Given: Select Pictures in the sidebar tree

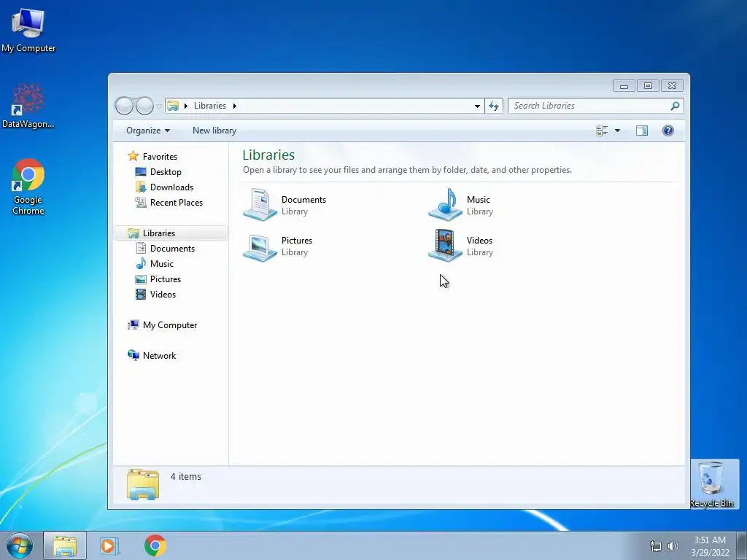Looking at the screenshot, I should (166, 279).
